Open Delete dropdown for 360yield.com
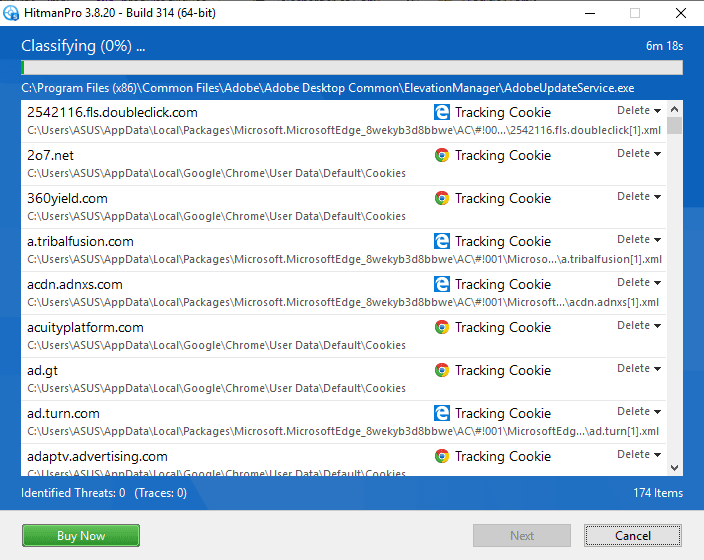Viewport: 704px width, 560px height. [639, 197]
